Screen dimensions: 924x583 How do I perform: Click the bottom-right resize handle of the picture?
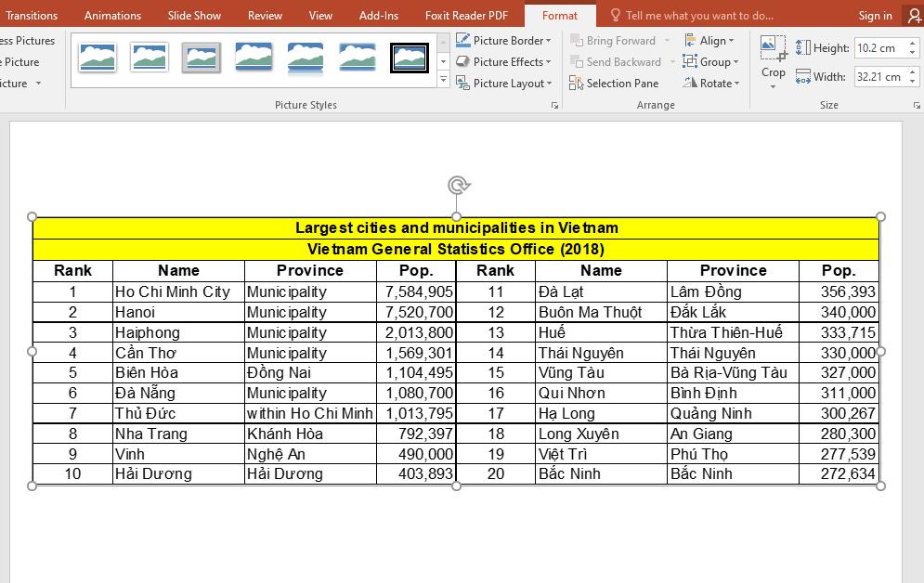point(880,486)
